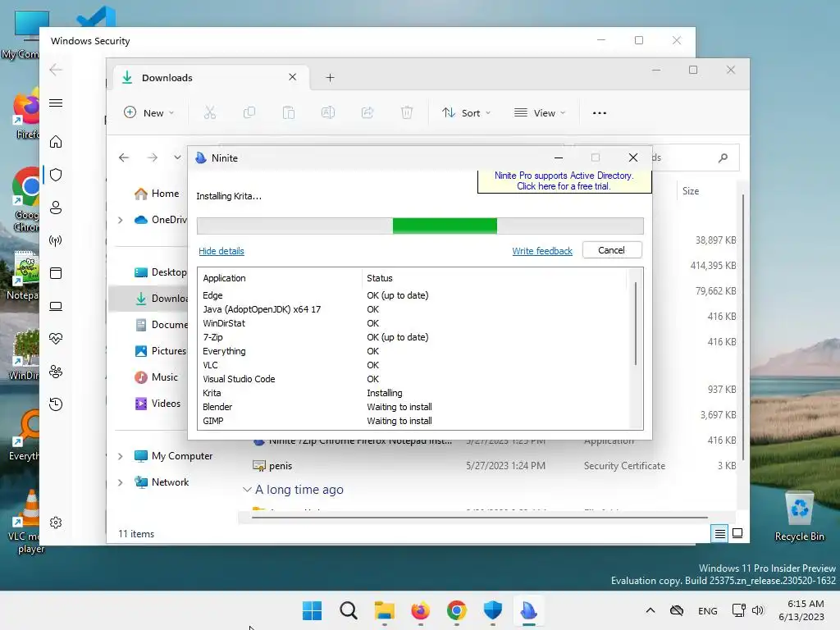Open taskbar Search
Screen dimensions: 840x630
pyautogui.click(x=348, y=610)
